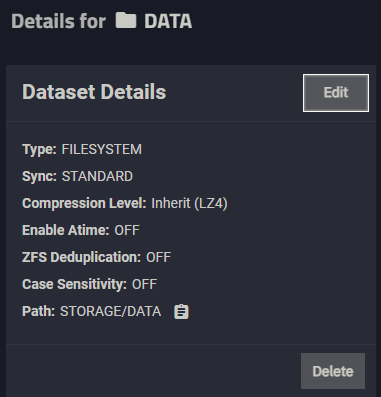Image resolution: width=381 pixels, height=397 pixels.
Task: Select the FILESYSTEM type value
Action: [102, 149]
